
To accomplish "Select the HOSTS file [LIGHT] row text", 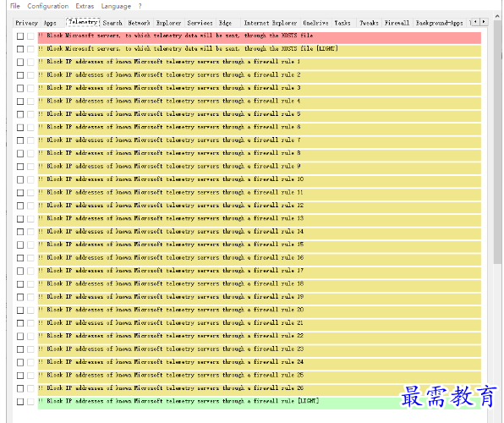I will tap(188, 48).
